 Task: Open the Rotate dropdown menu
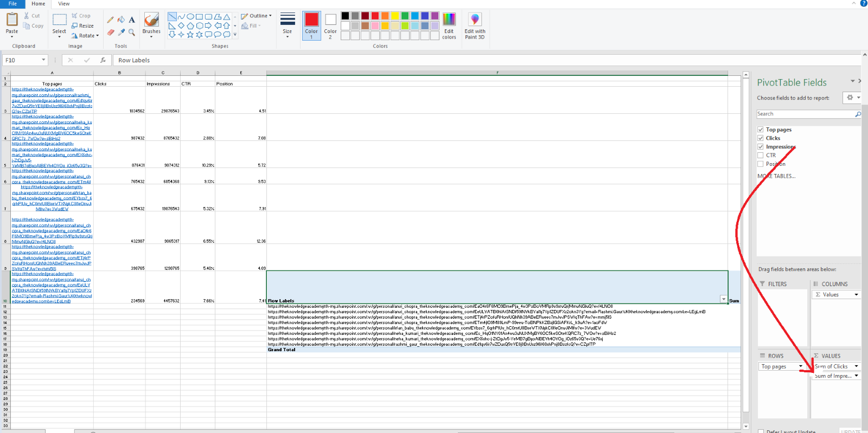click(x=86, y=36)
